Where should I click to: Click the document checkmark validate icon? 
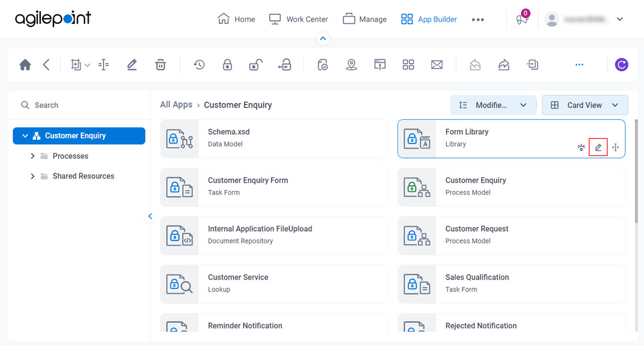pos(323,64)
